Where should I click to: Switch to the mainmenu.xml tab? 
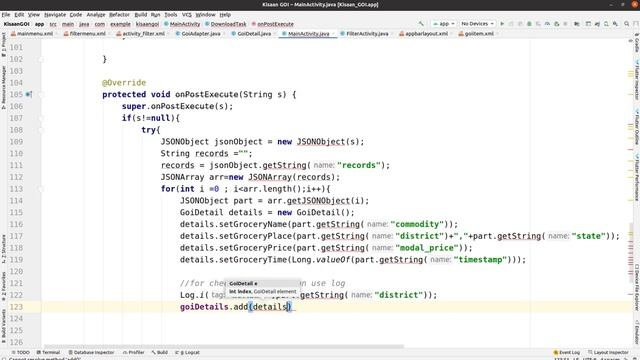[33, 34]
